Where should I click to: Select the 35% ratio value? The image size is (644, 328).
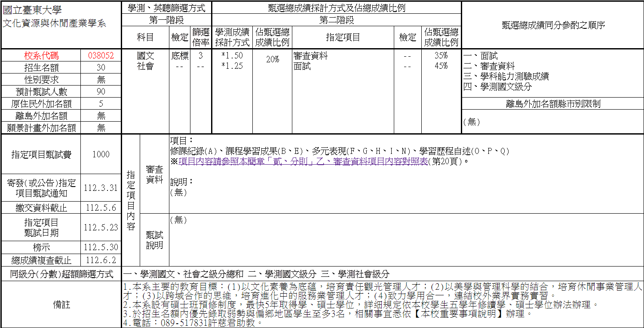click(441, 55)
